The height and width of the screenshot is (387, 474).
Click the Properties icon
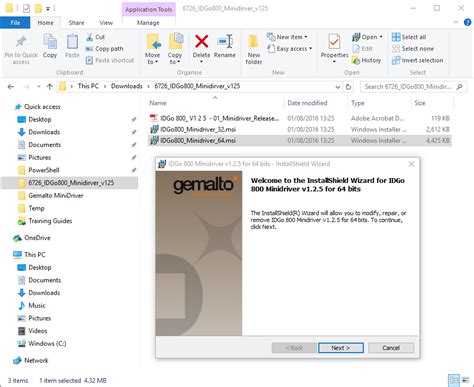[x=334, y=42]
